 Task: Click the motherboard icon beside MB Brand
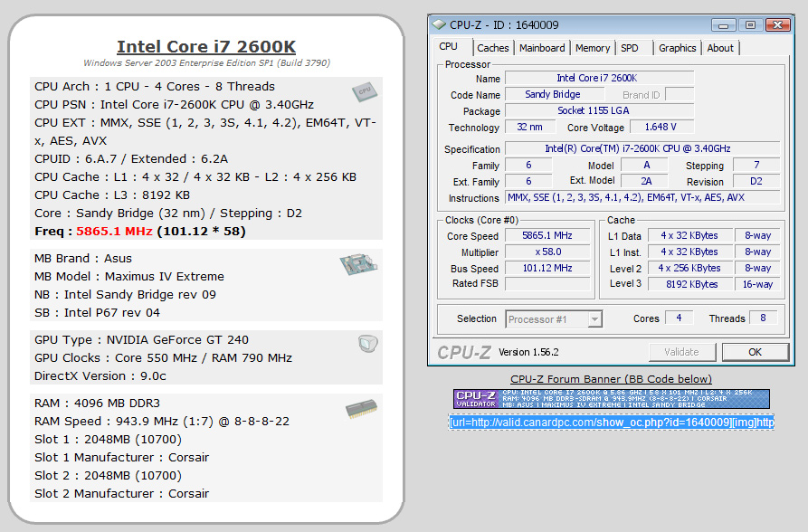358,264
